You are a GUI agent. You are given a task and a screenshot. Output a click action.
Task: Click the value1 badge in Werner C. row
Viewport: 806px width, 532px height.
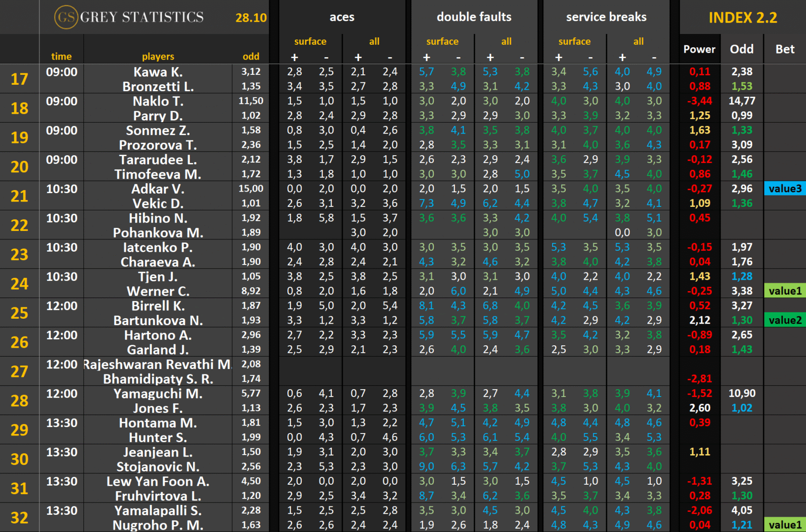click(785, 291)
